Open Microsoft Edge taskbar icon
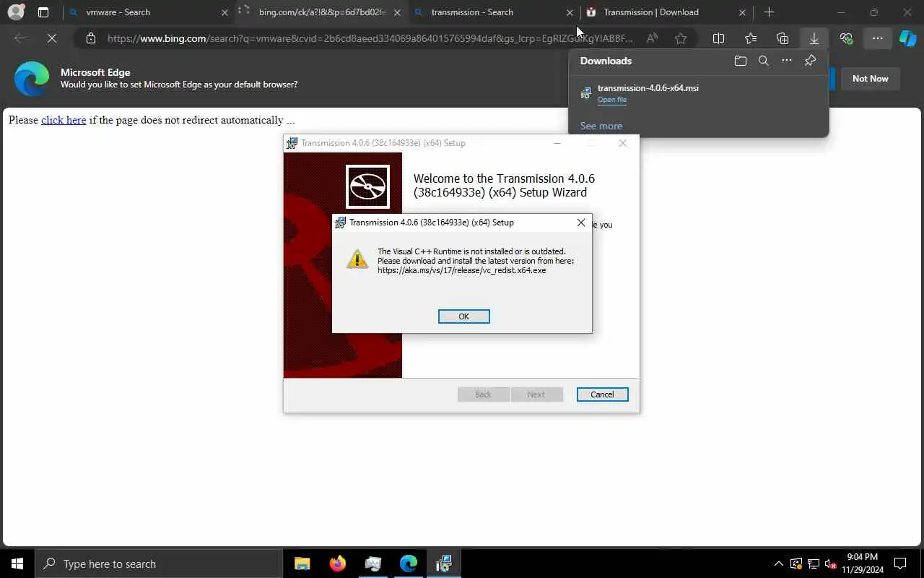 (x=409, y=564)
